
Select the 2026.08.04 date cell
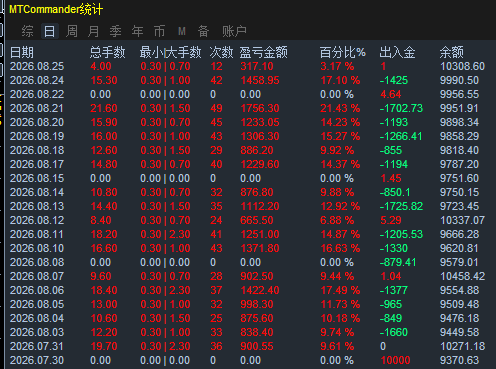tap(37, 318)
